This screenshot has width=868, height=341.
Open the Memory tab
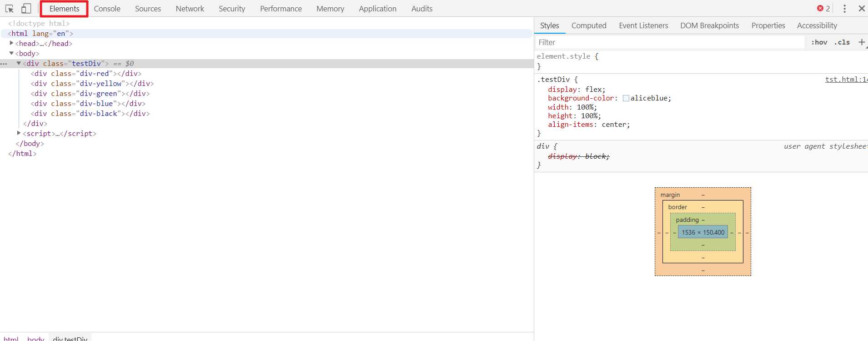330,9
